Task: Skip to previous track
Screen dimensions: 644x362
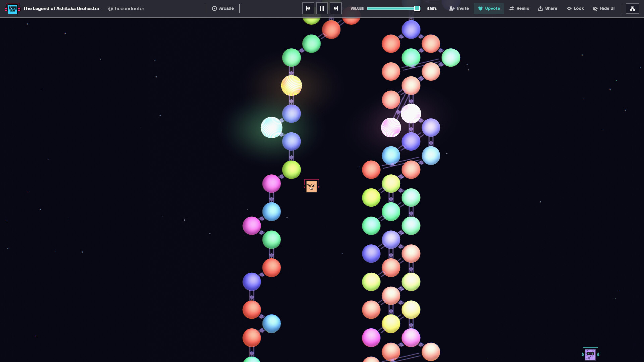Action: tap(308, 8)
